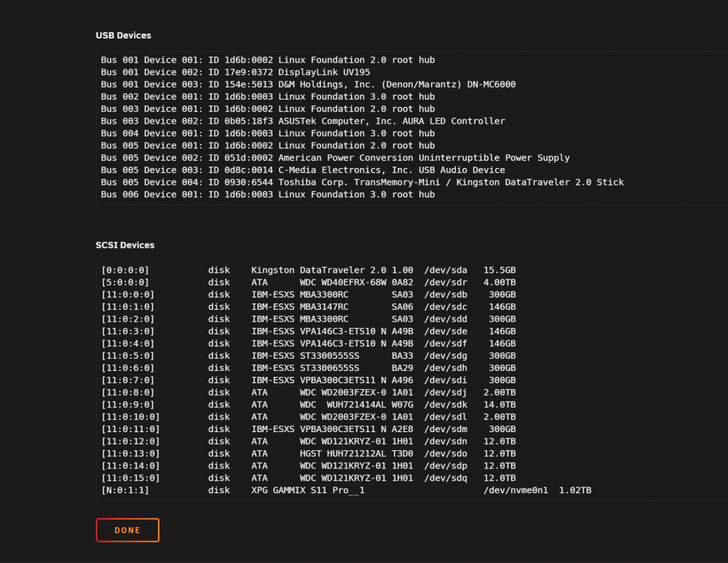Click the C-Media USB Audio Device line

tap(303, 170)
